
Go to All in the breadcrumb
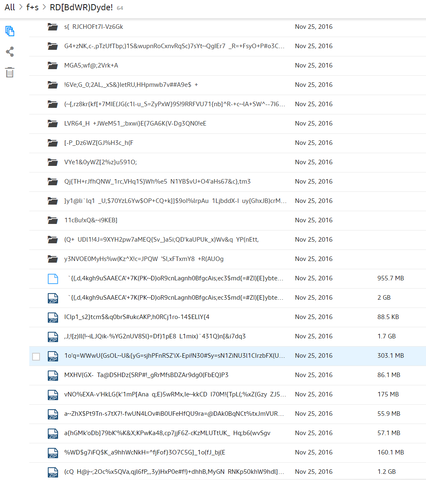[x=10, y=7]
